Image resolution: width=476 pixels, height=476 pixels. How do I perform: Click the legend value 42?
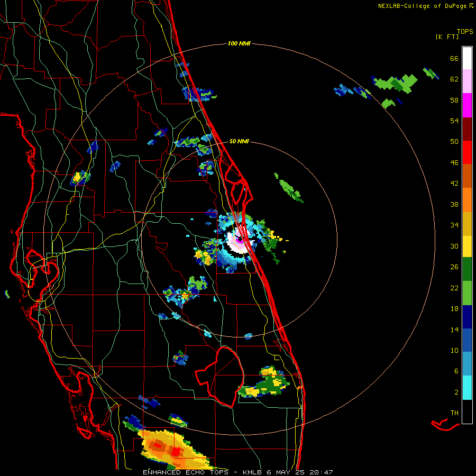tap(454, 184)
